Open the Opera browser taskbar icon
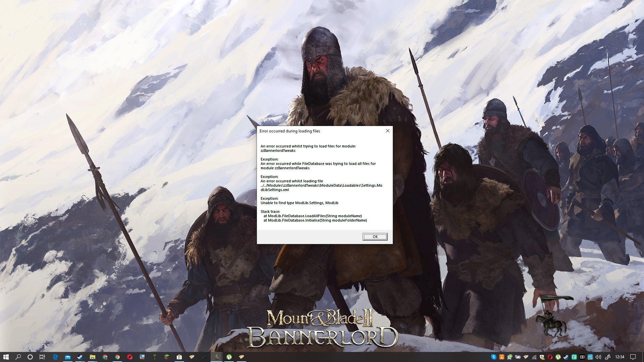The width and height of the screenshot is (644, 362). (x=130, y=357)
